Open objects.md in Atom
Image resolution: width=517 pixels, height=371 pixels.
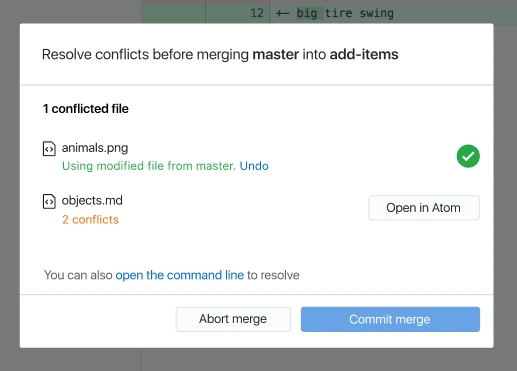pos(424,208)
